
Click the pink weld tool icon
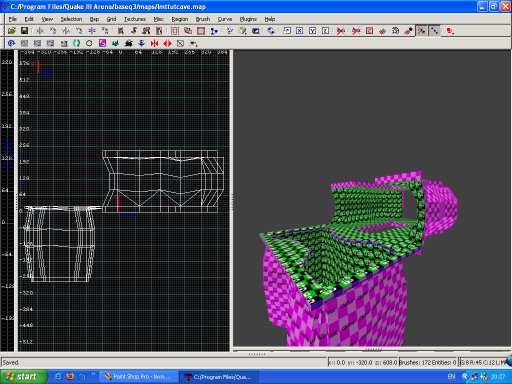pyautogui.click(x=408, y=31)
